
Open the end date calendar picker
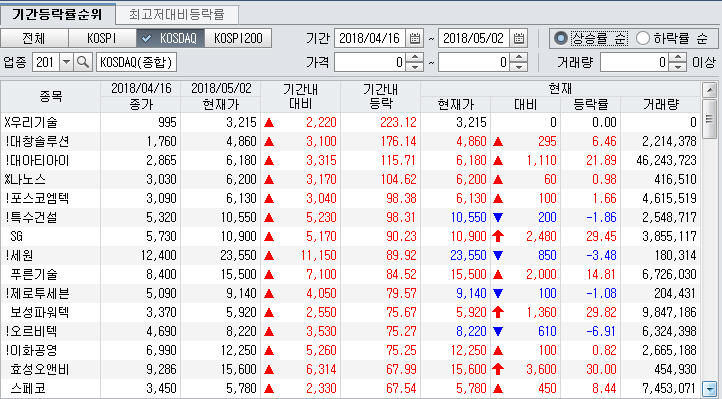point(519,38)
